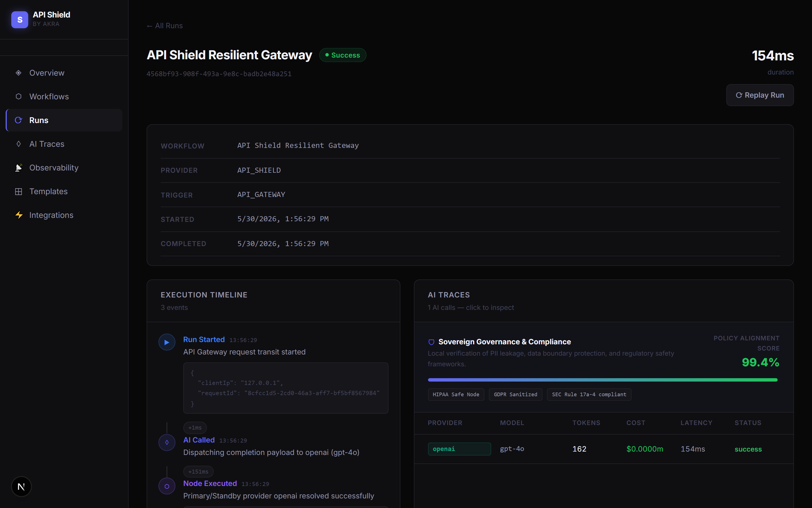Open the Templates section
The image size is (812, 508).
(x=64, y=192)
